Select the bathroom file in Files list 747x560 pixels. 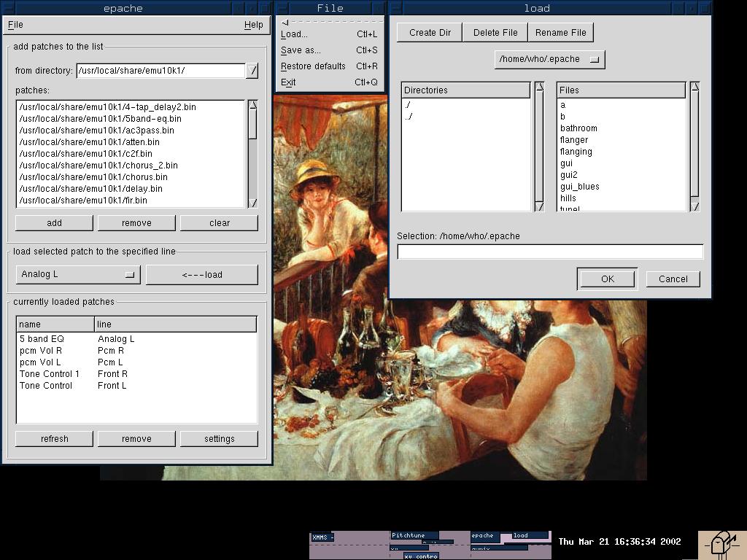pos(578,128)
